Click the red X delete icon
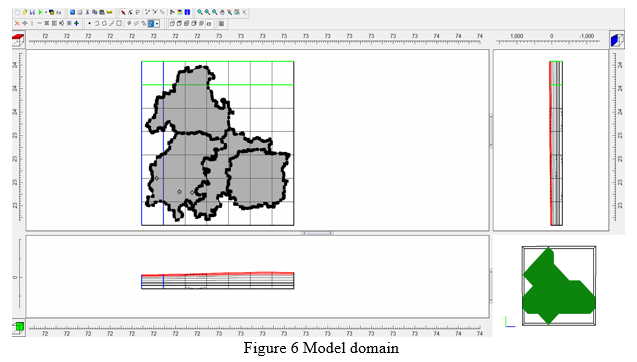637x362 pixels. point(17,23)
